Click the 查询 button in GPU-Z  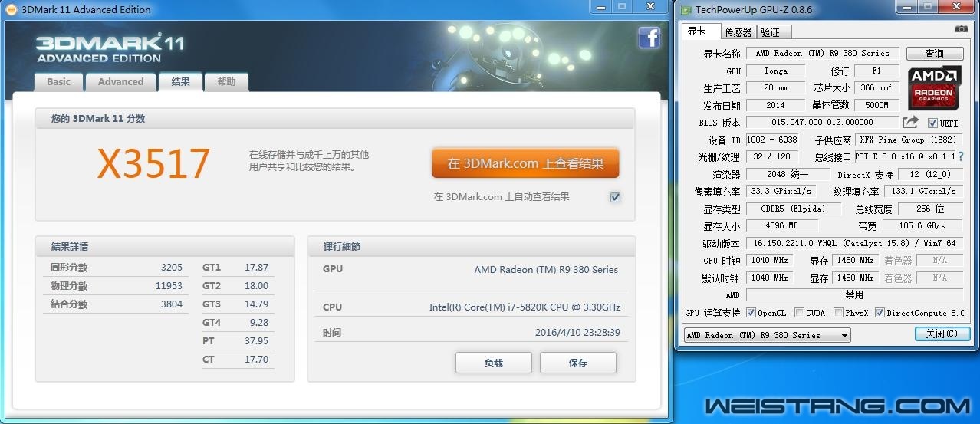point(935,54)
